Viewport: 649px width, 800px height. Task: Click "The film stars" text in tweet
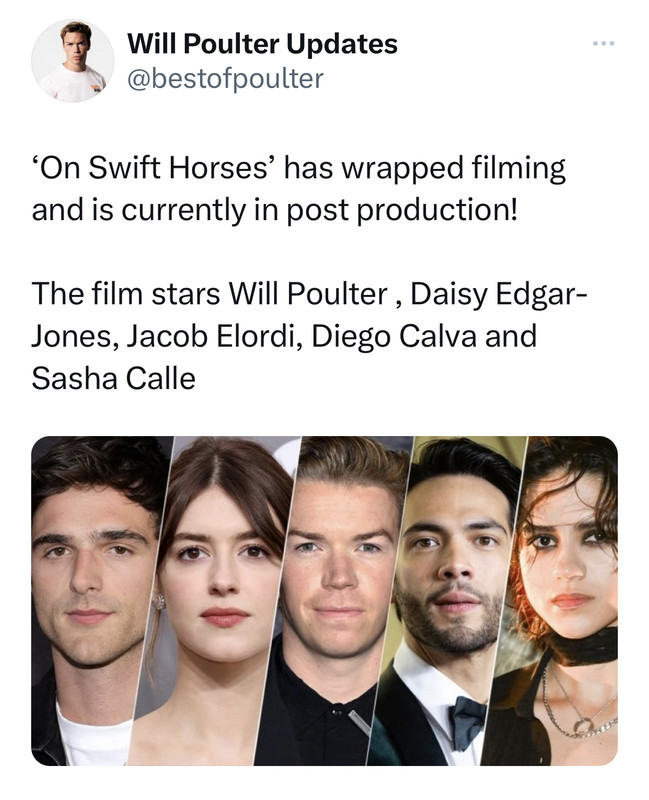click(x=126, y=294)
